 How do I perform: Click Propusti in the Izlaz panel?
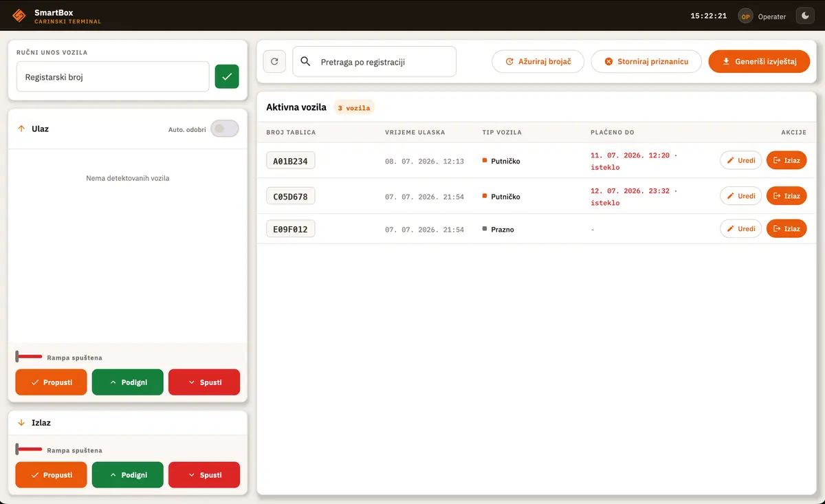tap(51, 475)
